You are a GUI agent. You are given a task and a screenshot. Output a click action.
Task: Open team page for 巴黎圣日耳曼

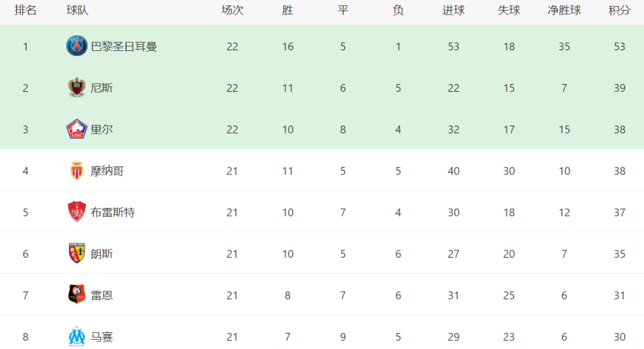pyautogui.click(x=123, y=46)
